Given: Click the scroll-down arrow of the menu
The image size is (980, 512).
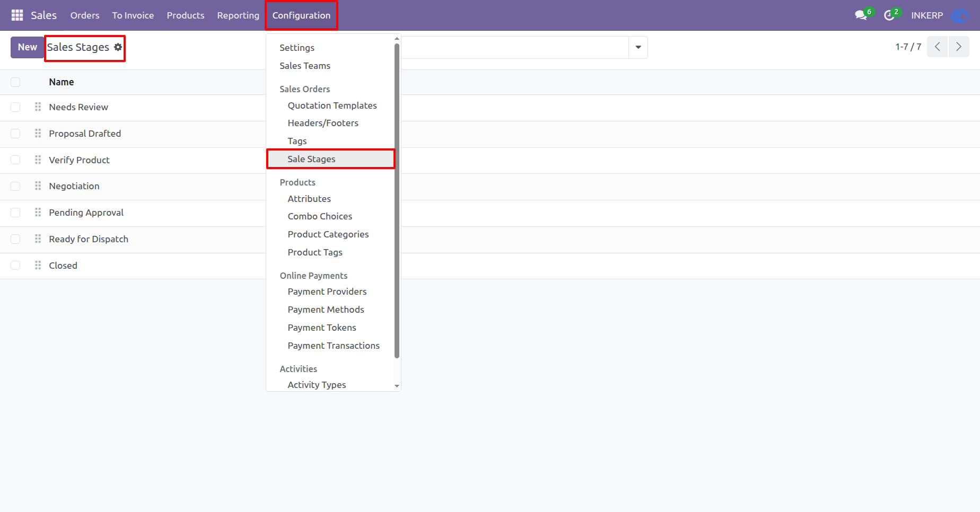Looking at the screenshot, I should [397, 386].
